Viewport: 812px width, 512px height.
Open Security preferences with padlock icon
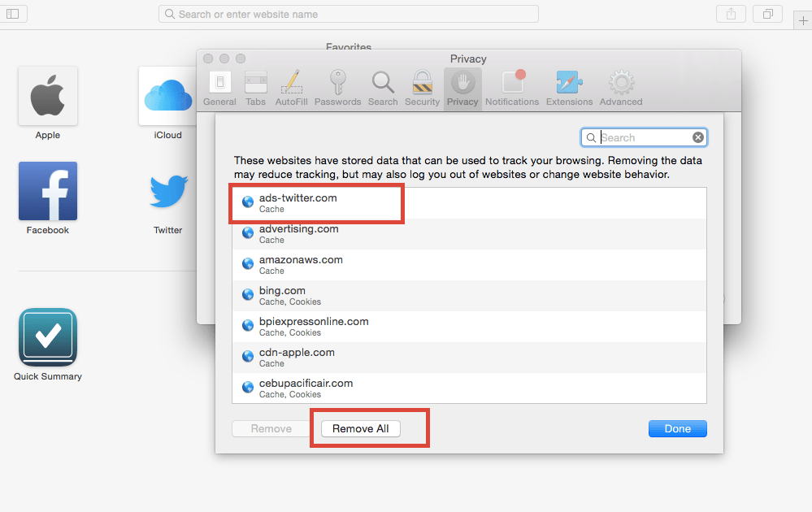pyautogui.click(x=422, y=88)
